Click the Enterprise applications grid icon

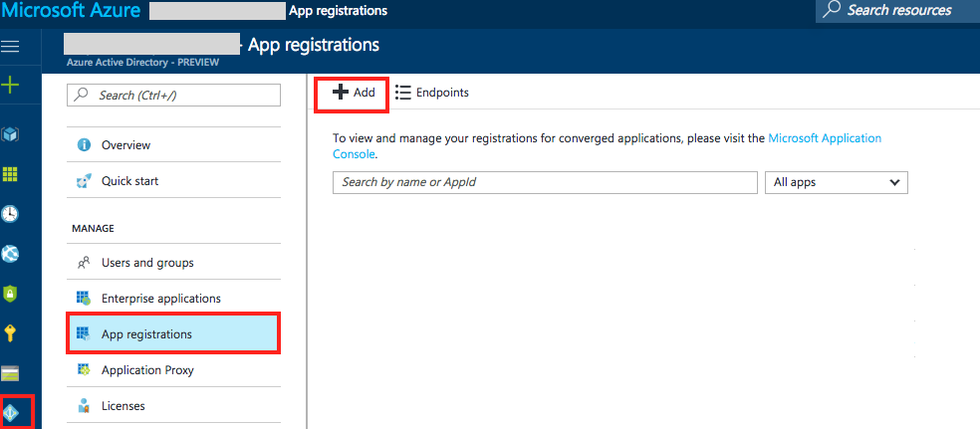click(x=84, y=299)
